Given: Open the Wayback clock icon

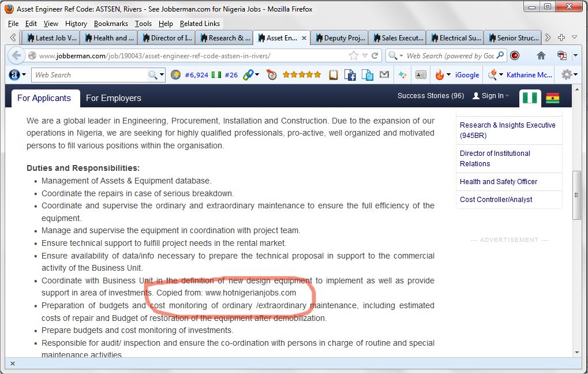Looking at the screenshot, I should tap(272, 74).
